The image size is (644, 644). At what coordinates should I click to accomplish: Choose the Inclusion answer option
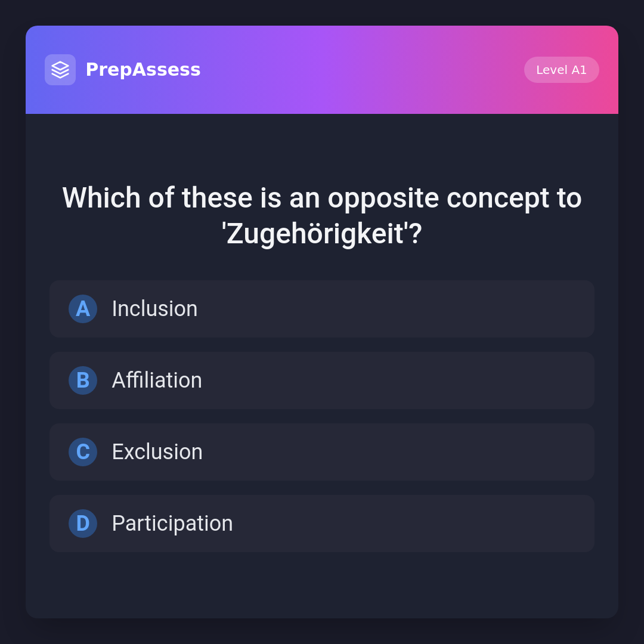point(322,309)
